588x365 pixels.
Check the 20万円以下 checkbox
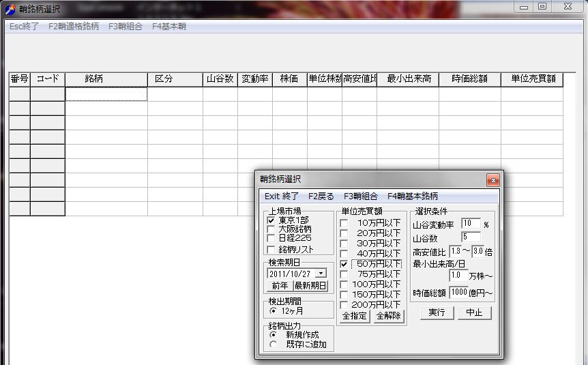[x=344, y=233]
